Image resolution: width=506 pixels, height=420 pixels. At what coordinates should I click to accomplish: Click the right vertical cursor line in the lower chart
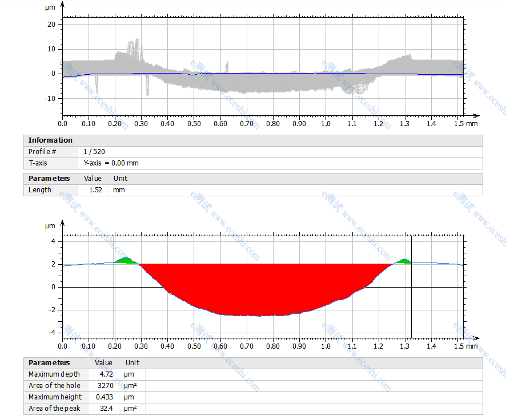411,297
